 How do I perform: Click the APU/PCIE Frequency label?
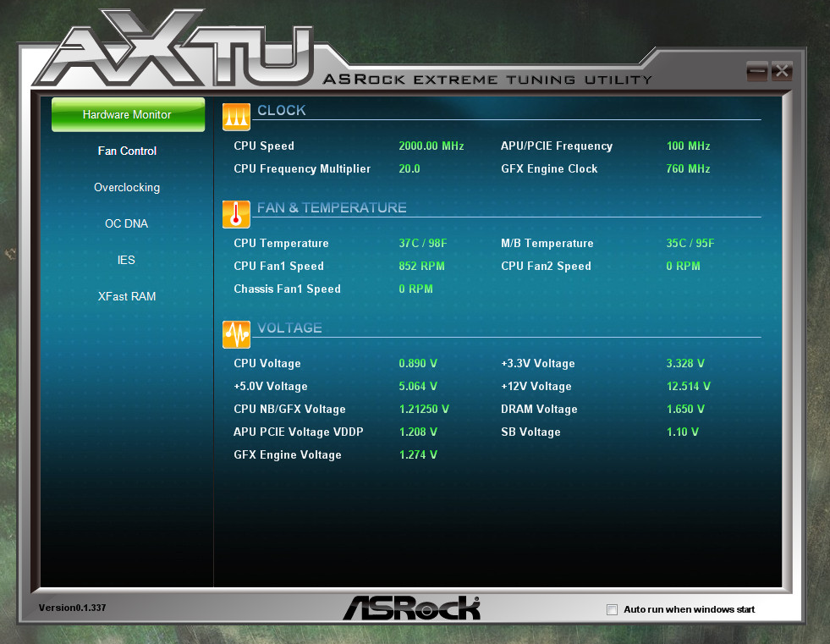point(557,146)
